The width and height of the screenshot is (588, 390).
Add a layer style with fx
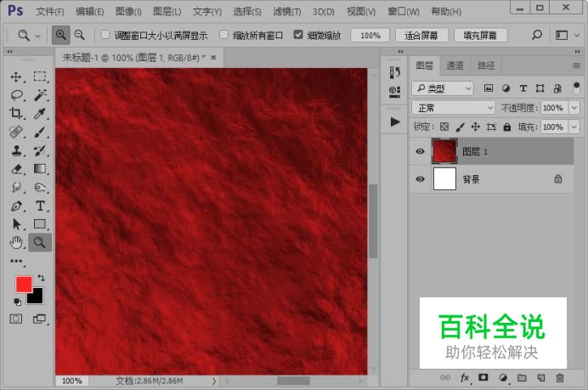465,378
